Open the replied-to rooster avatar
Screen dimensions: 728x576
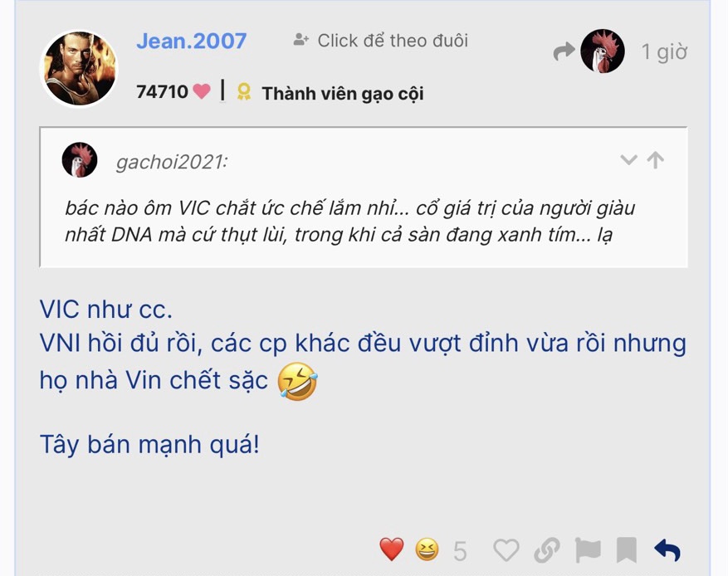602,51
